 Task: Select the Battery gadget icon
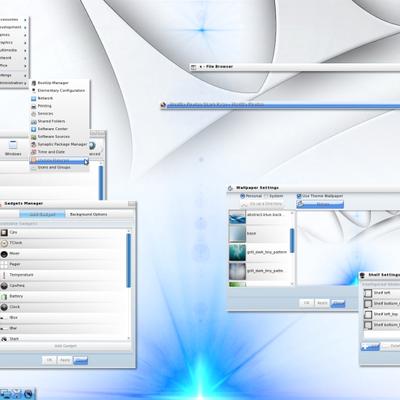(x=4, y=296)
